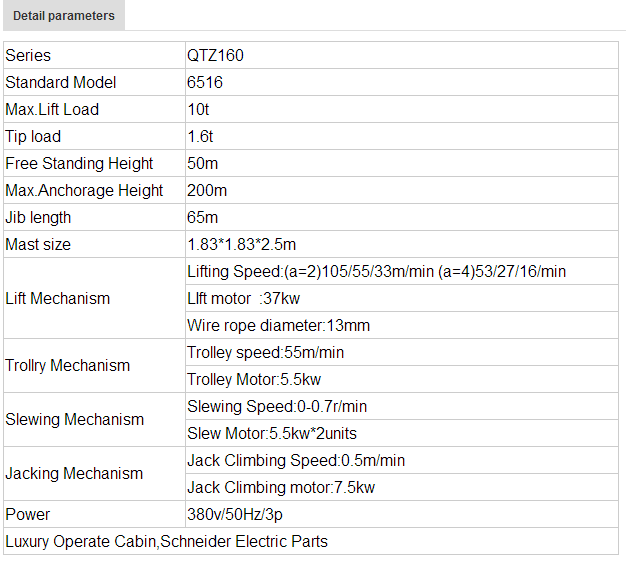This screenshot has height=561, width=626.
Task: Click the Slewing Mechanism label
Action: (x=74, y=420)
